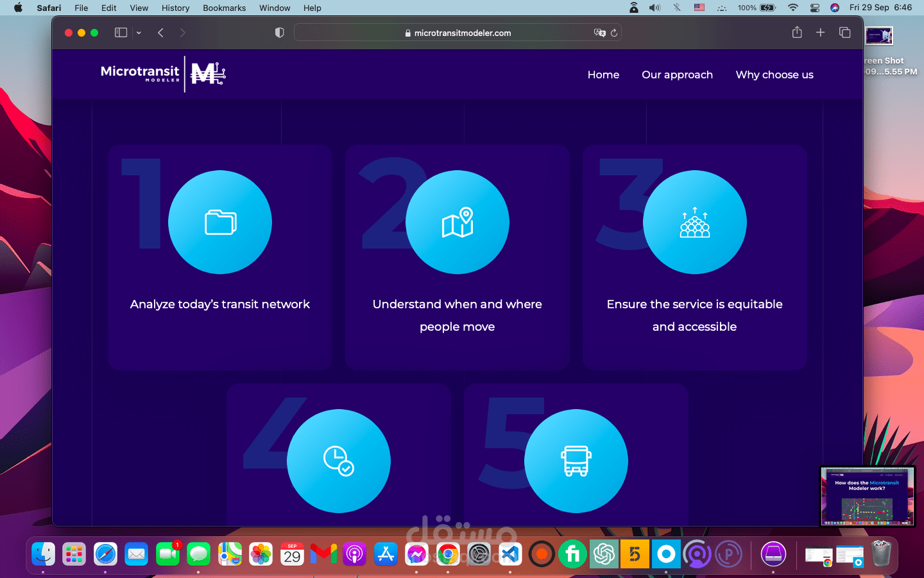Click the Bluetooth status icon
The image size is (924, 578).
click(677, 8)
